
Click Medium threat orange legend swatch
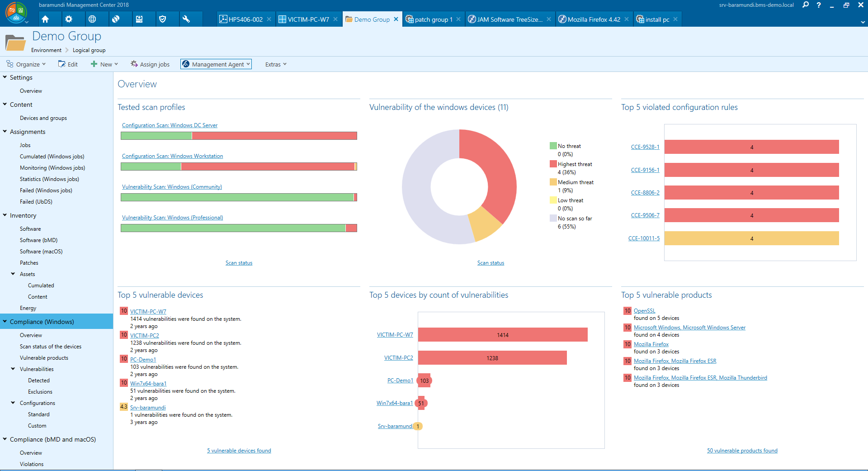553,182
